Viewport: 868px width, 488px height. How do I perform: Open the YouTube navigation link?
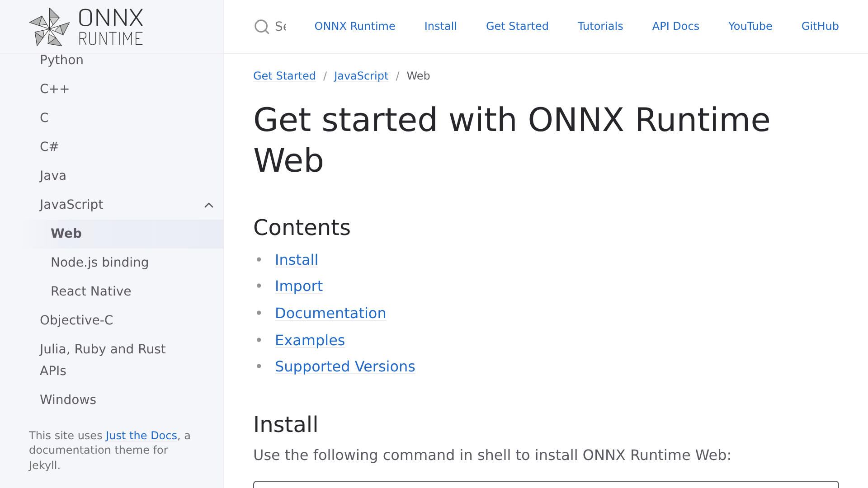[x=750, y=26]
